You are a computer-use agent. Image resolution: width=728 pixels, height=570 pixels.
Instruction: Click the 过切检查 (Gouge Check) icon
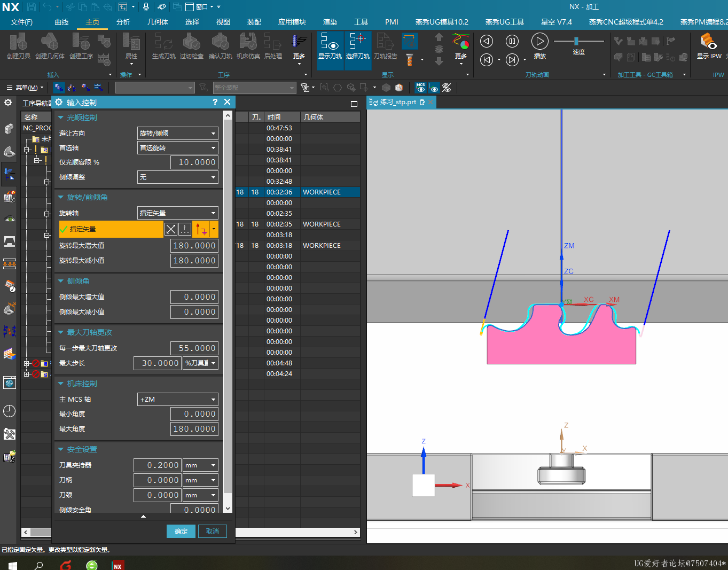pyautogui.click(x=191, y=46)
